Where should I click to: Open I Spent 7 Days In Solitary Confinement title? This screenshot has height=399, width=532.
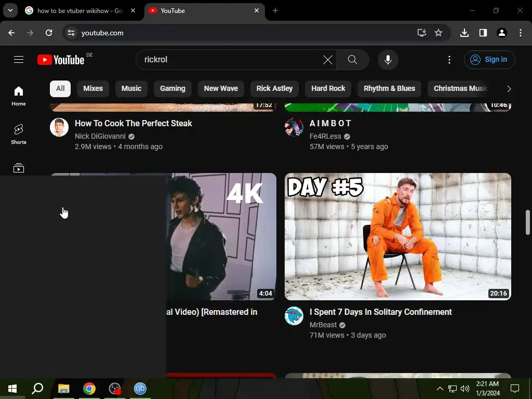[381, 312]
